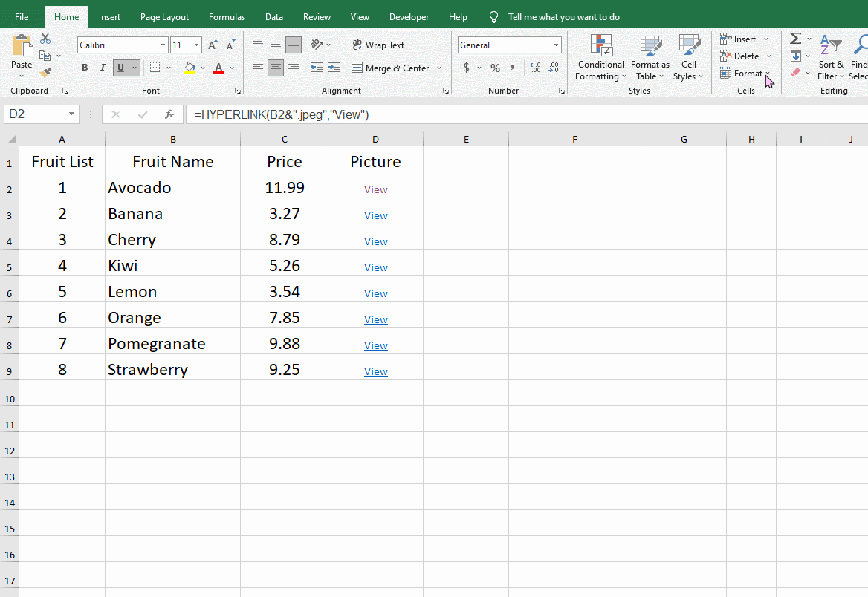
Task: Click the AutoSum sigma icon
Action: click(795, 38)
